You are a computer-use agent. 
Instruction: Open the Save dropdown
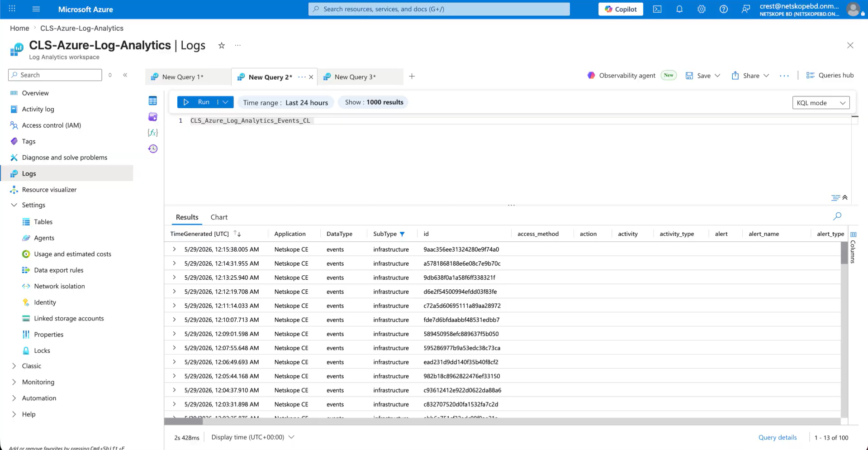click(718, 76)
